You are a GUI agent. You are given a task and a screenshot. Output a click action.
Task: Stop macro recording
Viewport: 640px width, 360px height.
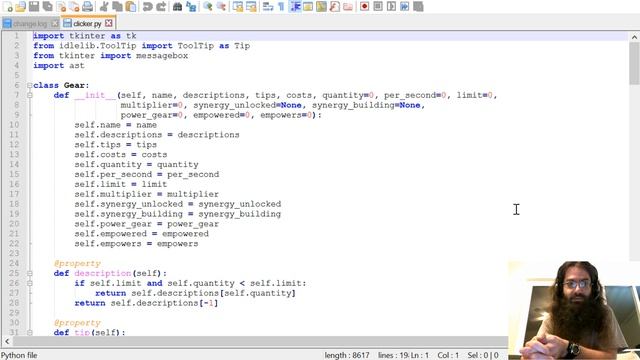tap(378, 6)
